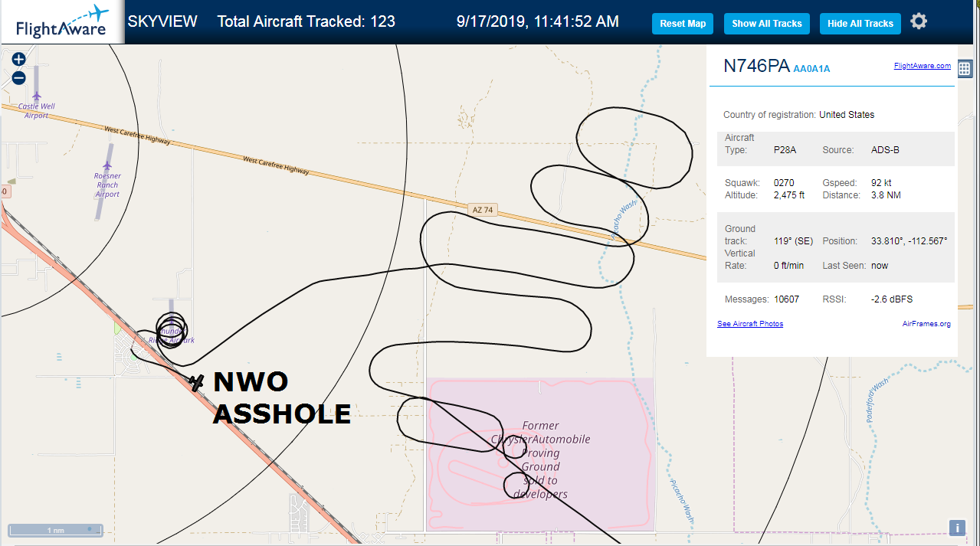Click Show All Tracks
The image size is (980, 546).
point(766,24)
